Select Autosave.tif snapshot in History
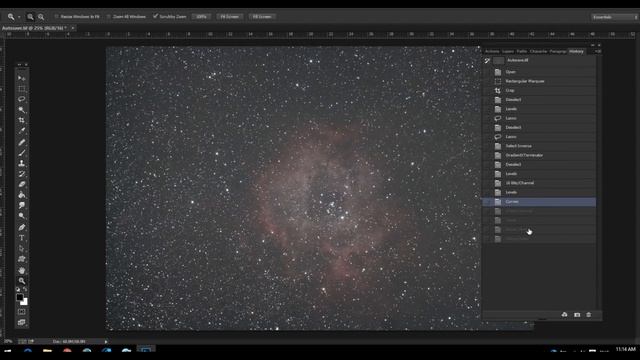640x360 pixels. (539, 60)
